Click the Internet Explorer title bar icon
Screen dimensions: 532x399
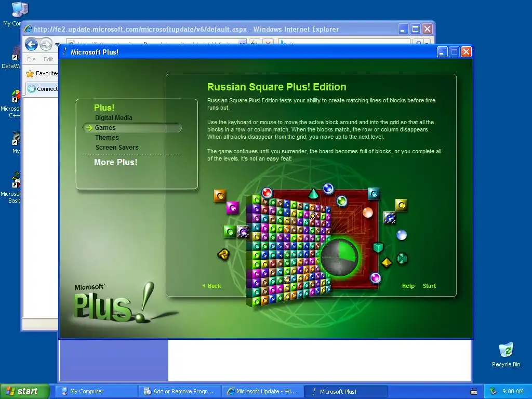click(28, 29)
